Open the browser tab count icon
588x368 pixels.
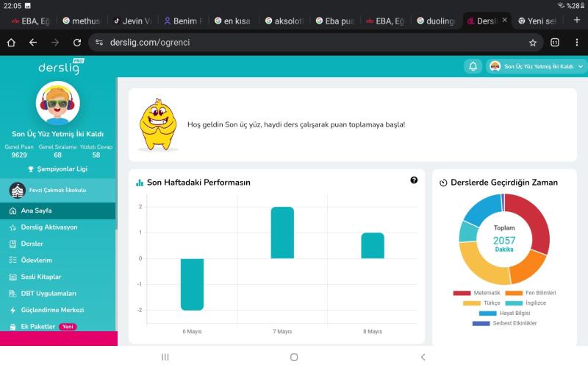click(555, 43)
